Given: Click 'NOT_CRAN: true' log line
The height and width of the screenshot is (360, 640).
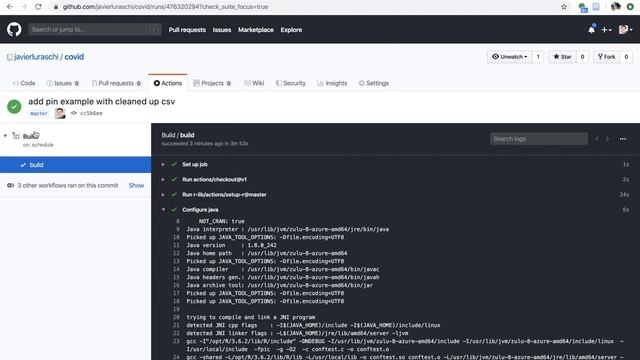Looking at the screenshot, I should [222, 221].
